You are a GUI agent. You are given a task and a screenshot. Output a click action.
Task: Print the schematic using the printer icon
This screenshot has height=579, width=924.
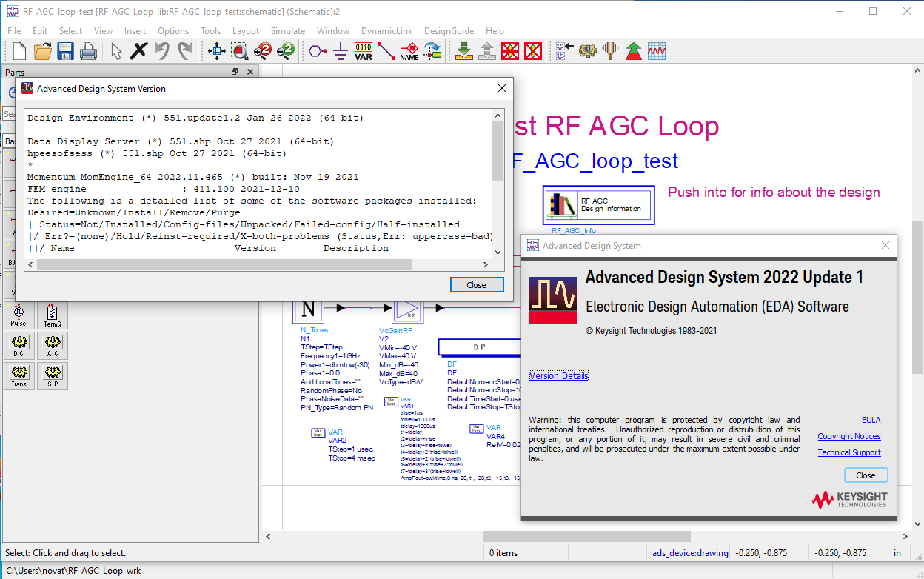click(x=88, y=51)
